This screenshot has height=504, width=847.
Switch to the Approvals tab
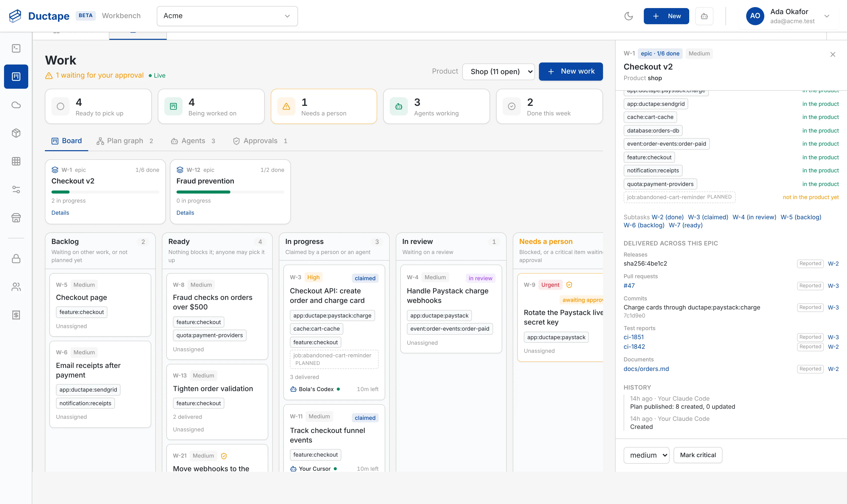[x=260, y=141]
